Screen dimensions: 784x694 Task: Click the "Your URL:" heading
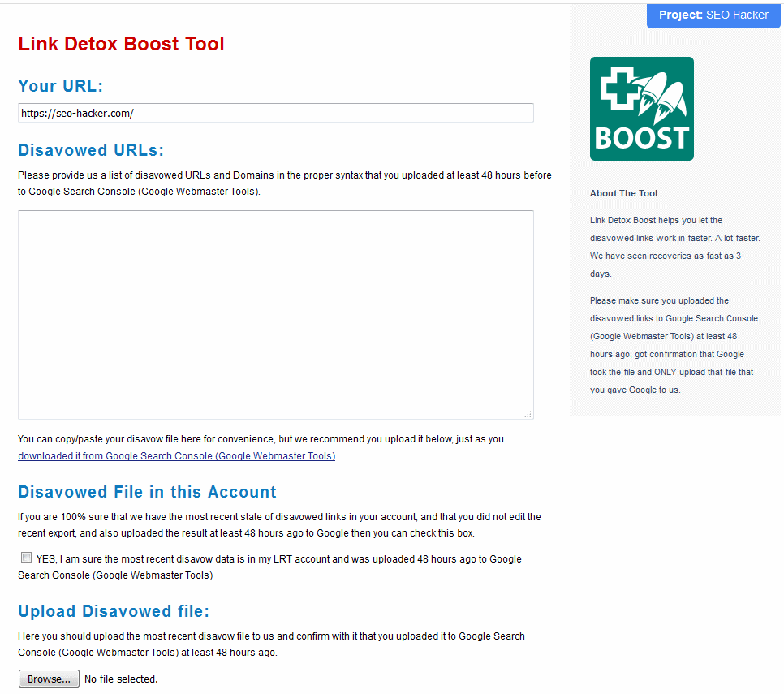tap(61, 86)
